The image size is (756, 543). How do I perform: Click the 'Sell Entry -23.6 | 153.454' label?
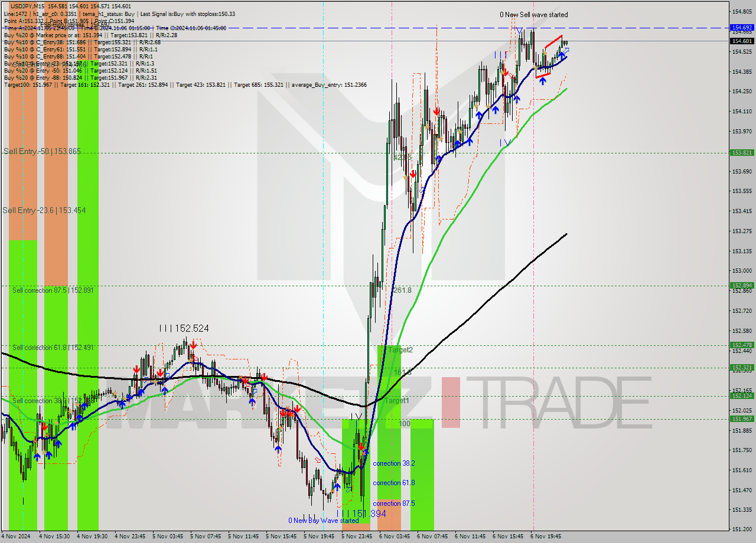coord(44,210)
